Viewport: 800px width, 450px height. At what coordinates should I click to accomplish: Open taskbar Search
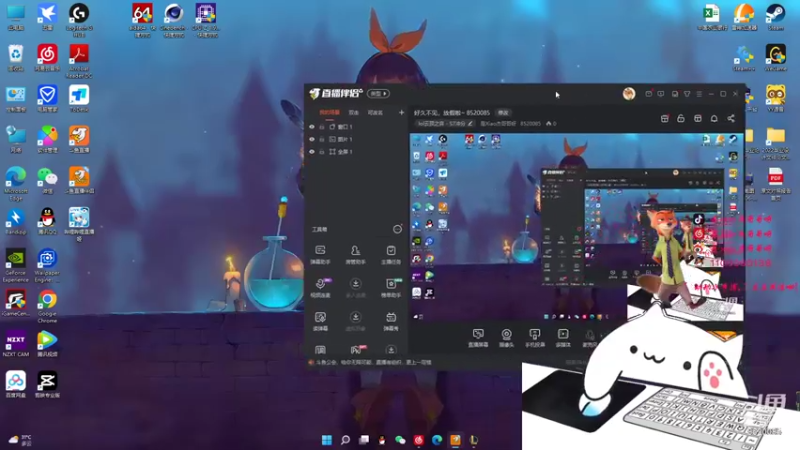(345, 440)
